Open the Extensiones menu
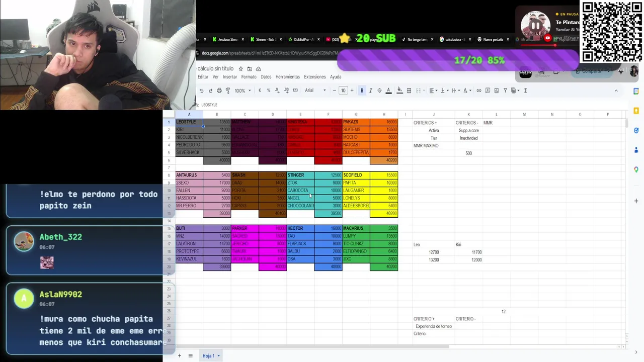Image resolution: width=644 pixels, height=362 pixels. coord(315,77)
